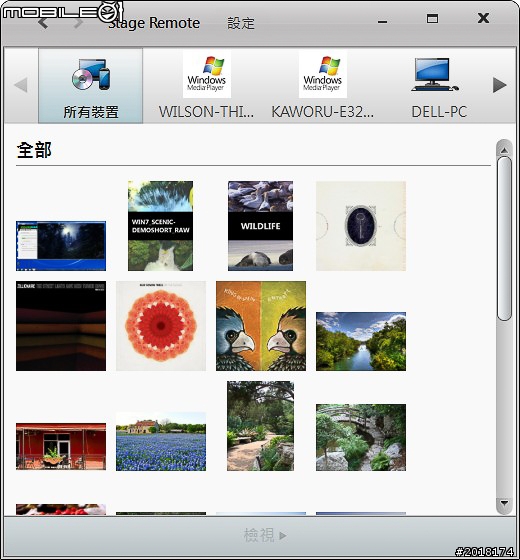The height and width of the screenshot is (560, 520).
Task: Select the KAWORU-E32... media player device
Action: click(x=322, y=86)
